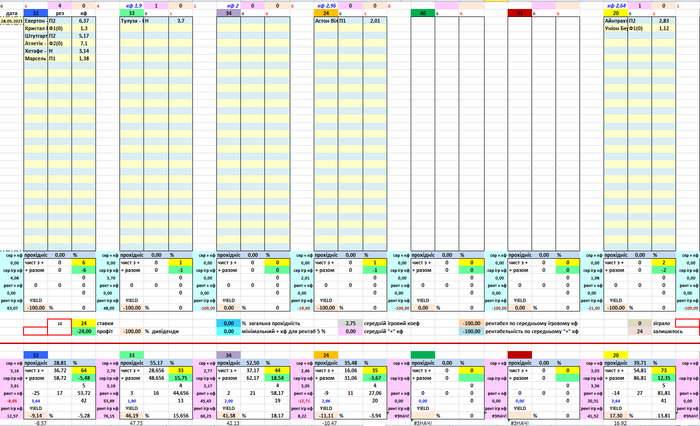Click YIELD value 46,19
Screen dimensions: 700x426
(x=132, y=416)
